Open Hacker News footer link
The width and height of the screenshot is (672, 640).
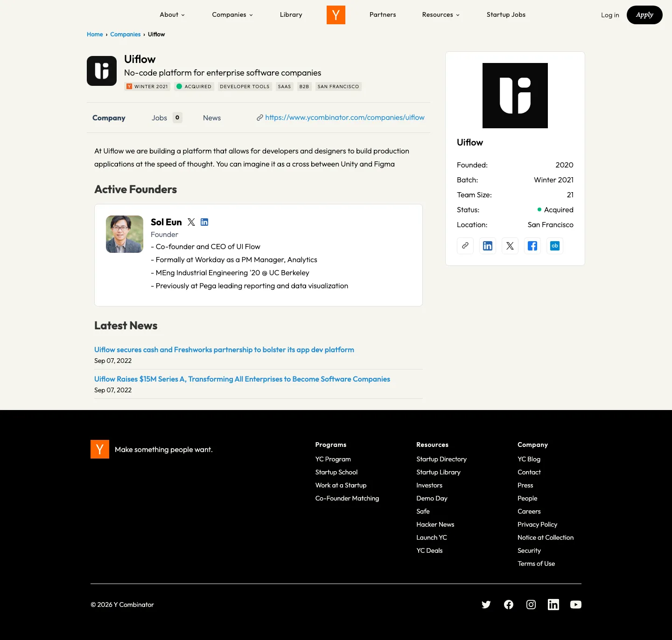pyautogui.click(x=435, y=524)
